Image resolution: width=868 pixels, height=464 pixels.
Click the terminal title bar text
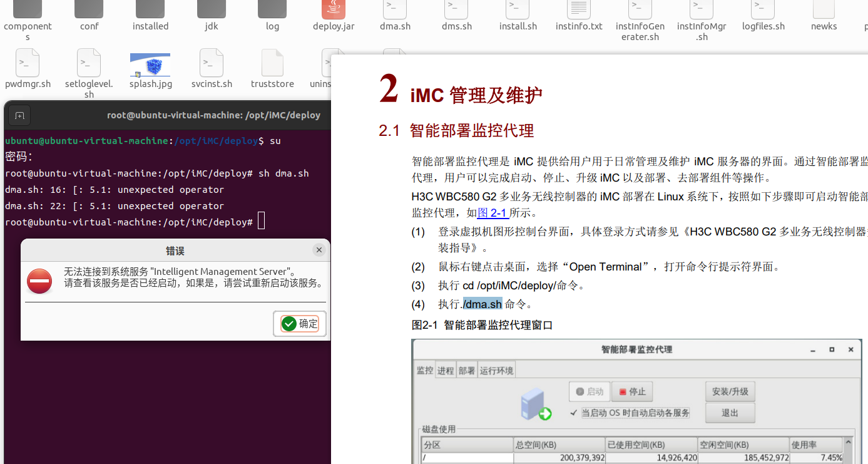click(x=213, y=115)
